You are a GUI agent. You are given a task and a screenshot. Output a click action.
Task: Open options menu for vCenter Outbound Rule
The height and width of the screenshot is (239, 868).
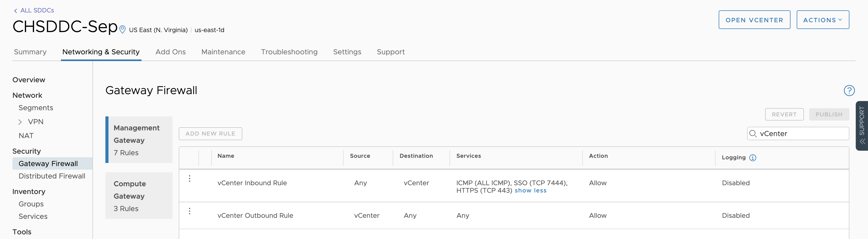[x=190, y=211]
